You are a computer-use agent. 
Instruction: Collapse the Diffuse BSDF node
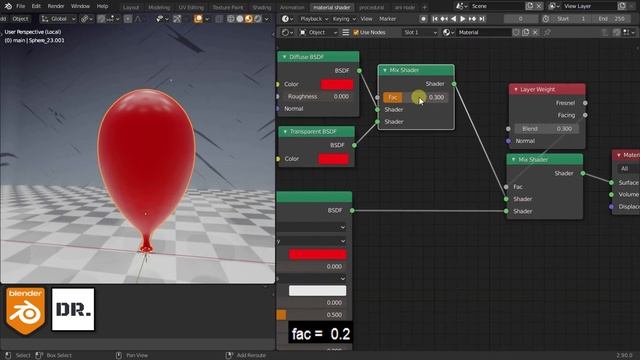(284, 57)
